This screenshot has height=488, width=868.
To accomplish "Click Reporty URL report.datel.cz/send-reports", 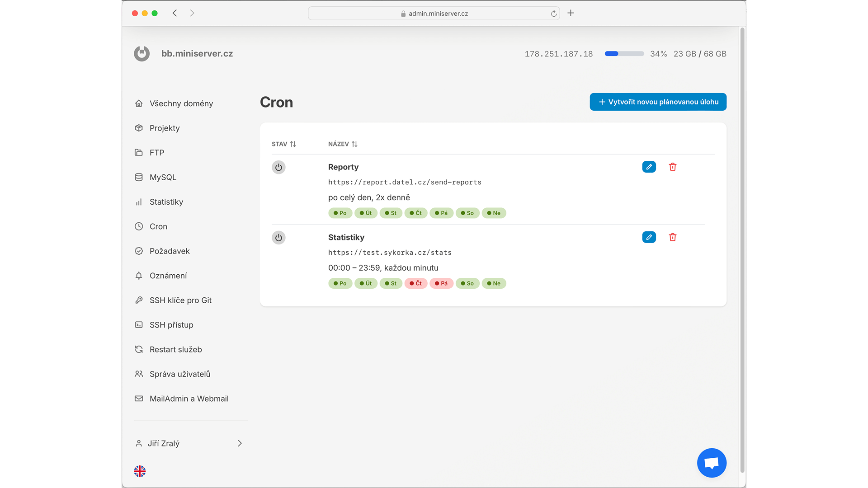I will click(x=405, y=182).
